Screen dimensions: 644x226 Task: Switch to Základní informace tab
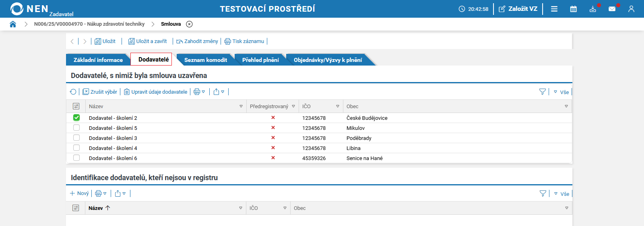pyautogui.click(x=98, y=60)
